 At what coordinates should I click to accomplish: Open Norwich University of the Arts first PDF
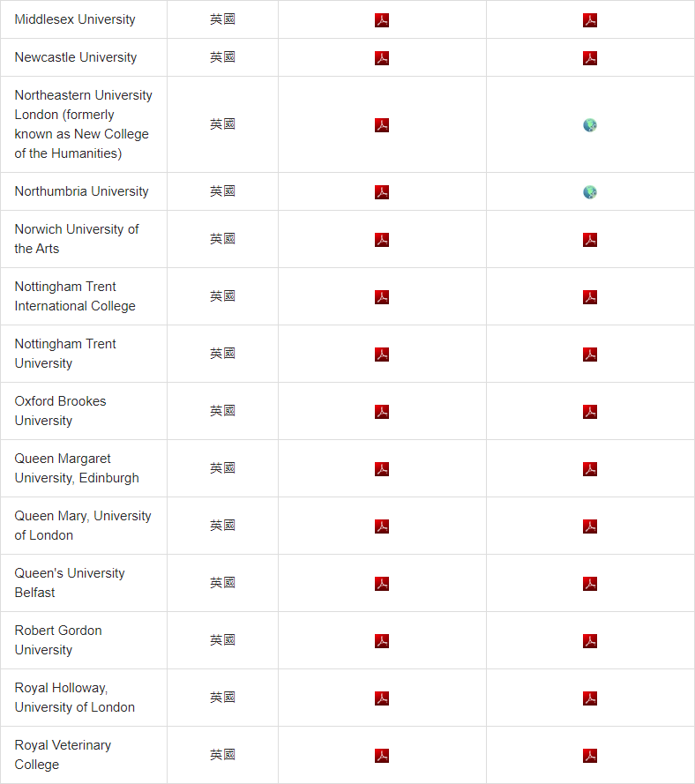tap(382, 240)
